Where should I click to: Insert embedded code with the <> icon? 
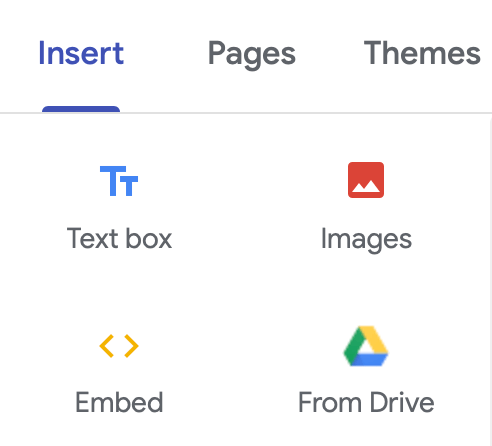pos(119,346)
